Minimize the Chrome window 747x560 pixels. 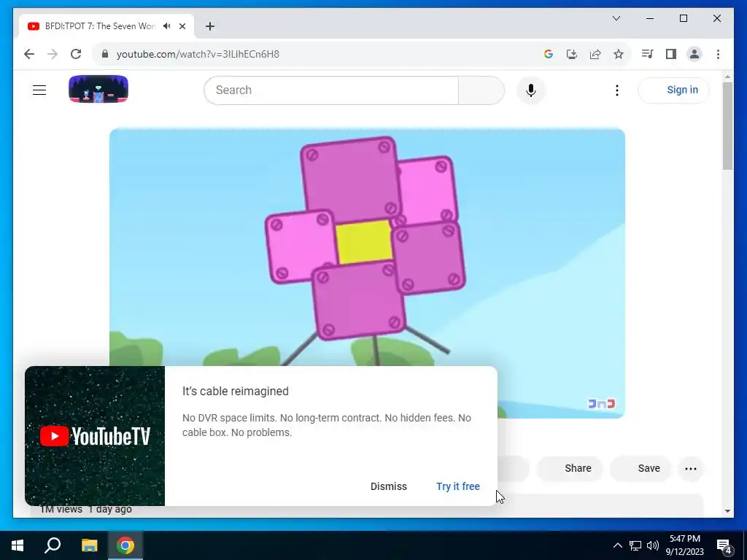click(x=650, y=18)
